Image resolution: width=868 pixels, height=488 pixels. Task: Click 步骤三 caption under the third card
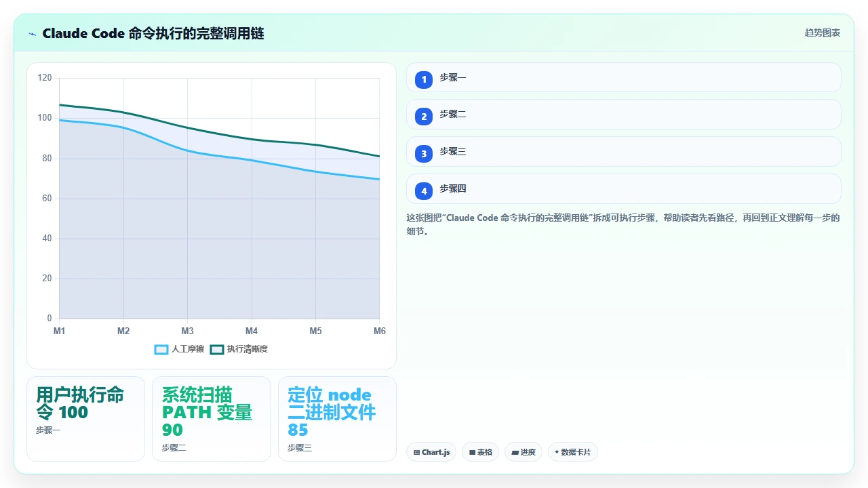pos(300,448)
